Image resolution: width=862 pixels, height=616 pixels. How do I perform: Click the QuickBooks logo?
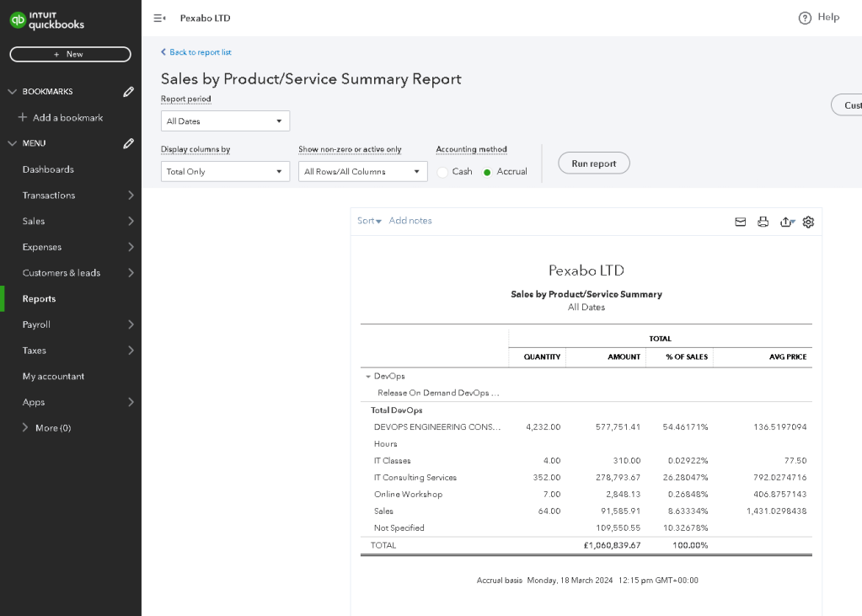click(x=47, y=20)
